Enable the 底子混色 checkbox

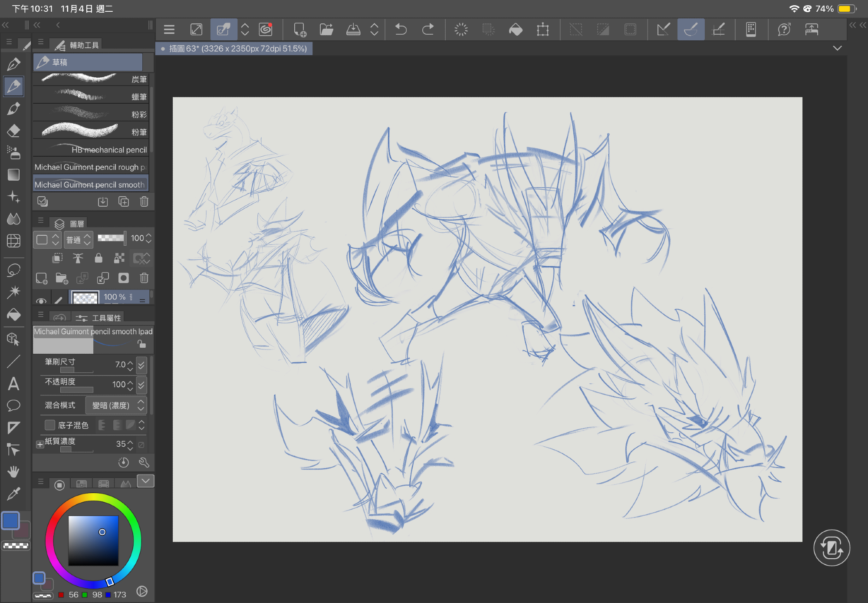(x=50, y=425)
